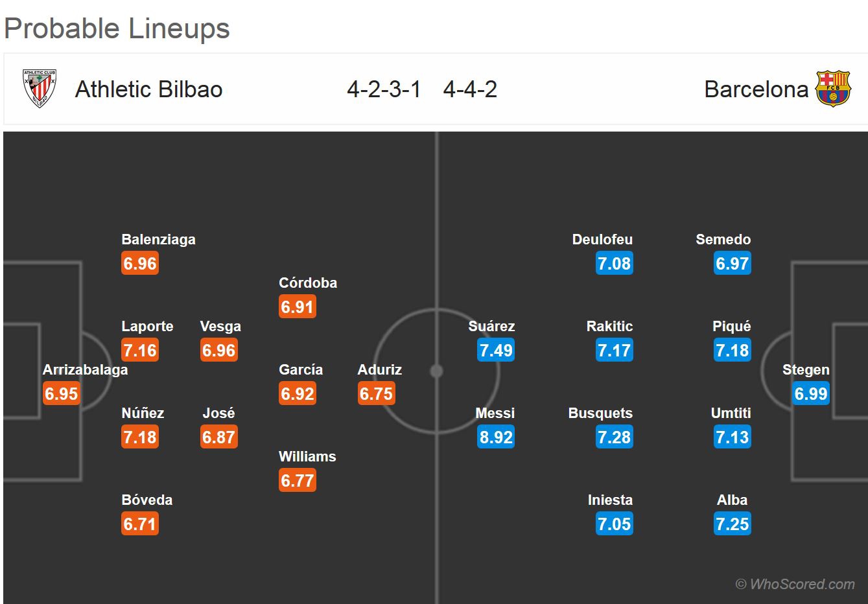This screenshot has height=604, width=868.
Task: Click the WhoScored.com copyright watermark
Action: [x=795, y=584]
